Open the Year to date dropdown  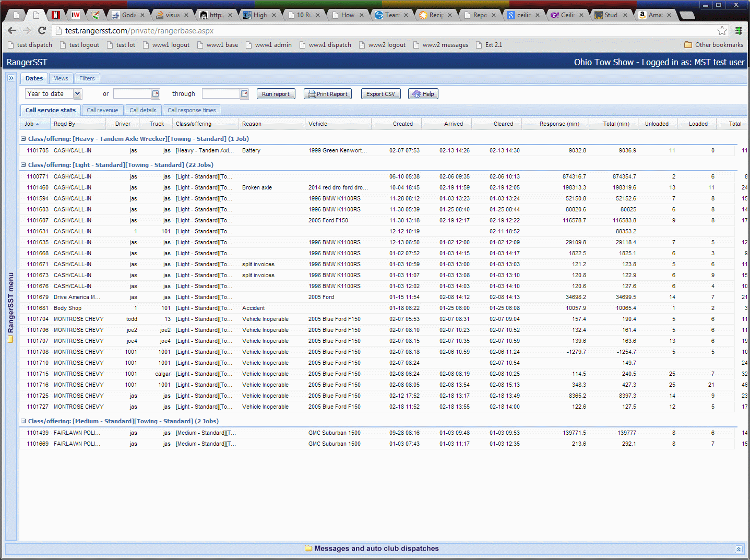tap(77, 94)
